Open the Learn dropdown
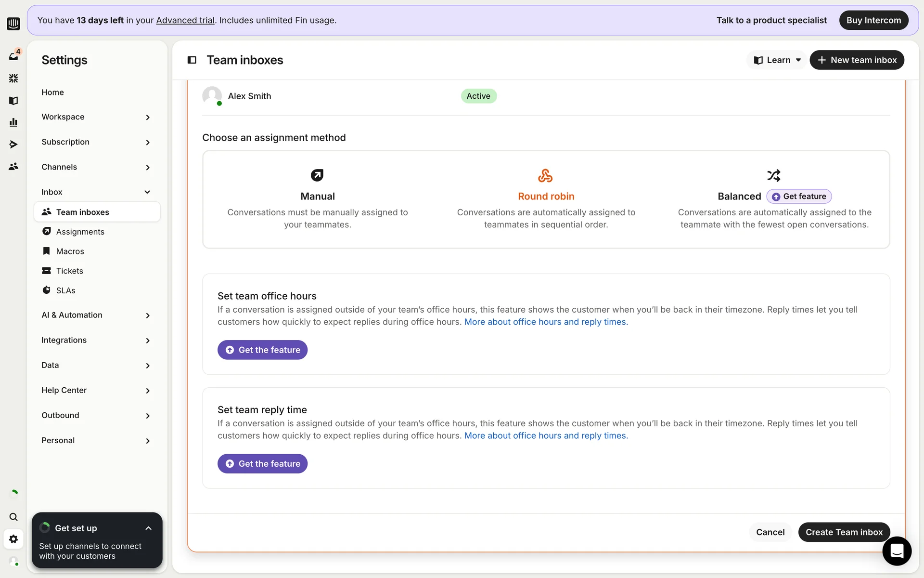Image resolution: width=924 pixels, height=578 pixels. tap(777, 60)
